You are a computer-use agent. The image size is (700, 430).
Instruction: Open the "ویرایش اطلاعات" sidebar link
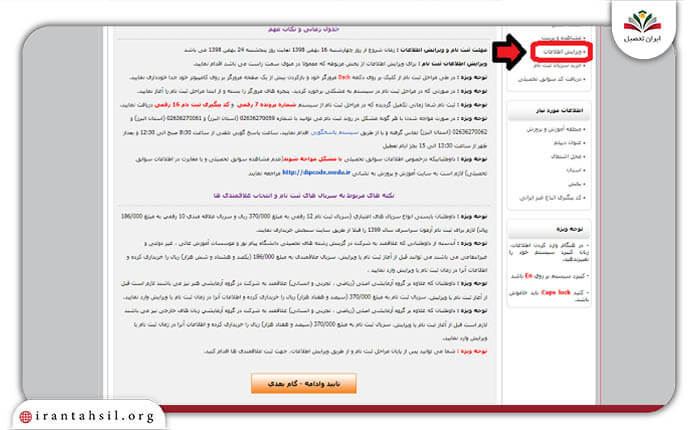[564, 52]
